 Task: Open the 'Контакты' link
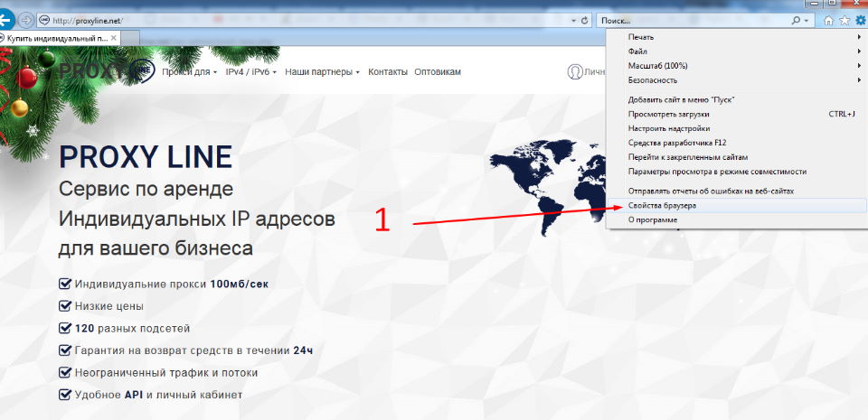pos(388,71)
